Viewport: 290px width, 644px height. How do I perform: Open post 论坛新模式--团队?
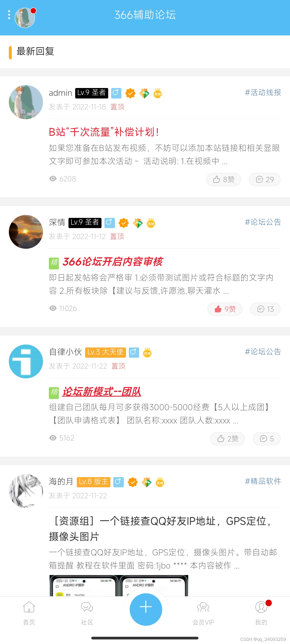[102, 391]
